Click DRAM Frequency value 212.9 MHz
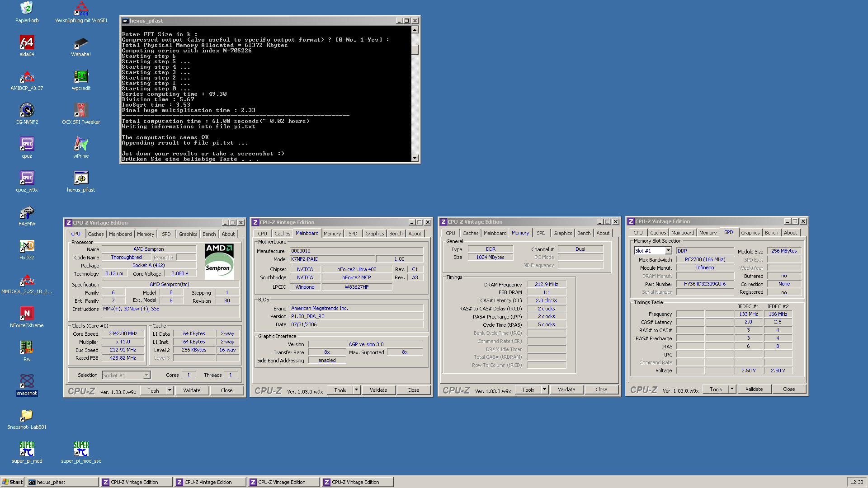Viewport: 868px width, 488px height. [547, 285]
